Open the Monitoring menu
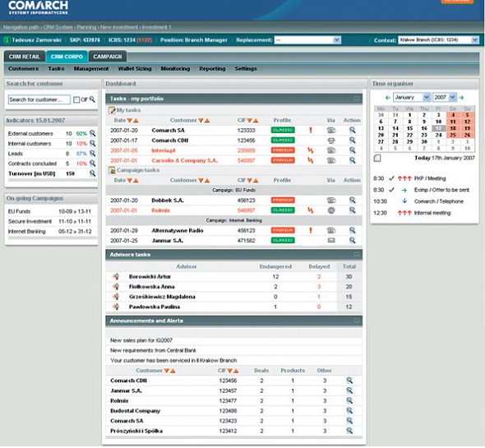 pyautogui.click(x=175, y=69)
